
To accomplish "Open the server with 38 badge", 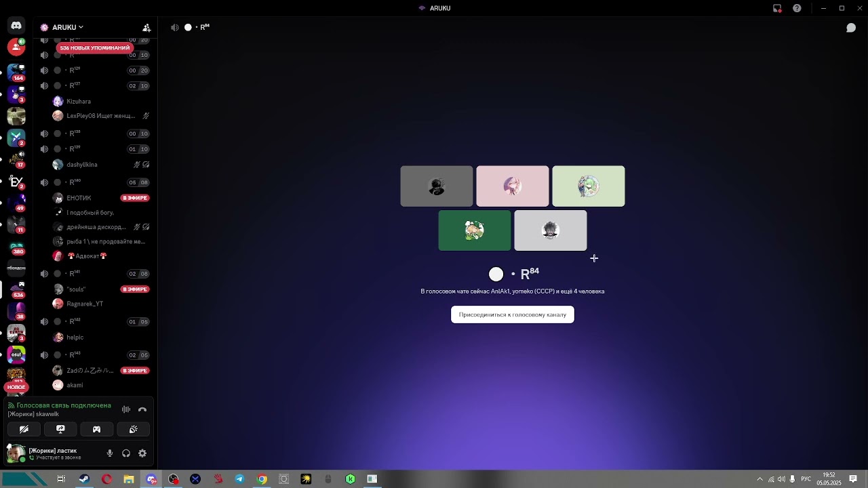I will click(16, 311).
